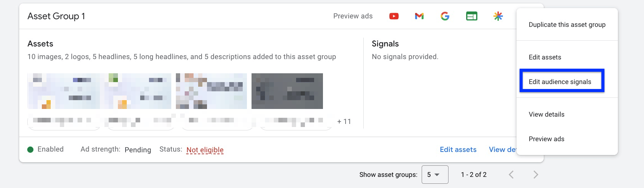Preview ads on Display network icon
Viewport: 644px width, 188px height.
tap(472, 16)
